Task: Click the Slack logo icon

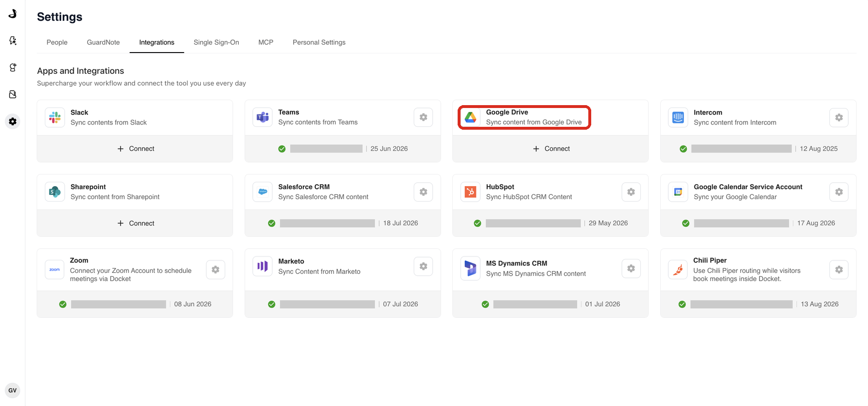Action: tap(55, 118)
